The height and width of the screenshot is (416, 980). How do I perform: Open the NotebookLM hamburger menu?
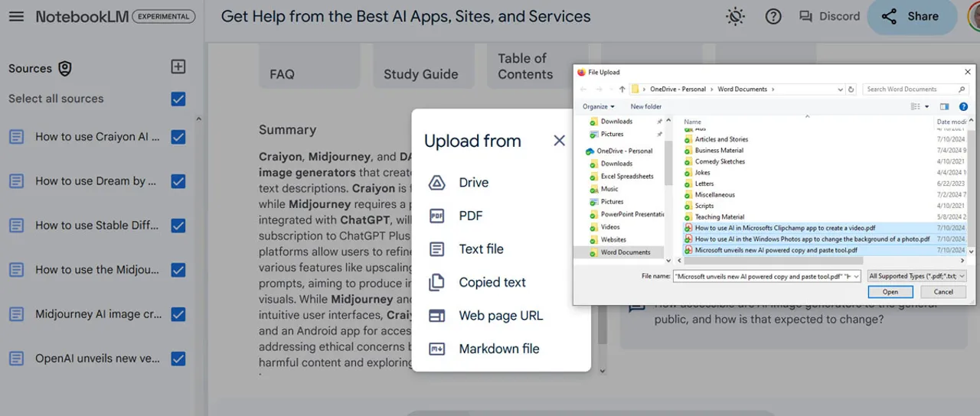[16, 16]
